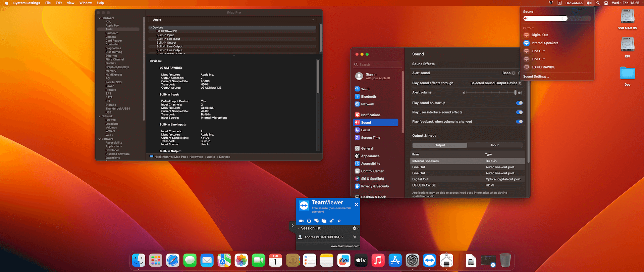Viewport: 644px width, 272px height.
Task: Open Notifications settings
Action: (x=376, y=115)
